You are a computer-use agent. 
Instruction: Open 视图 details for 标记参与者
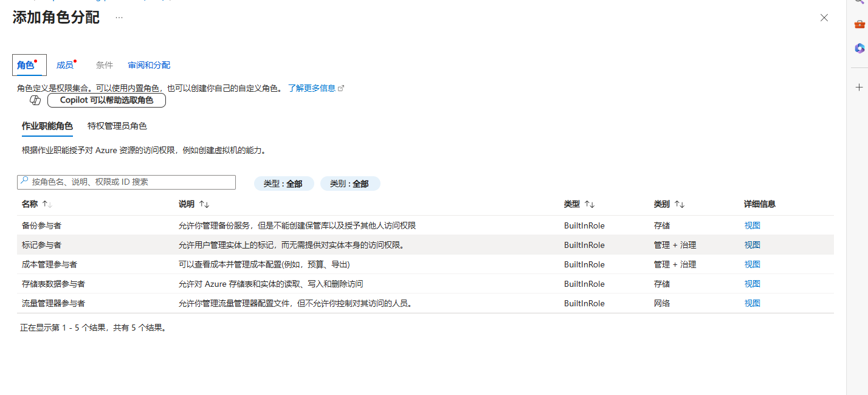pos(753,245)
